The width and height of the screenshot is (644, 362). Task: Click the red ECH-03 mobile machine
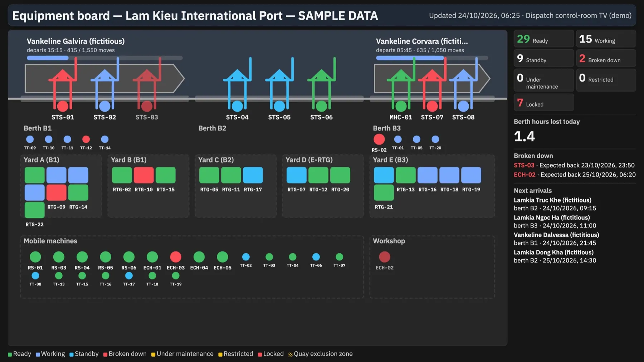click(176, 257)
